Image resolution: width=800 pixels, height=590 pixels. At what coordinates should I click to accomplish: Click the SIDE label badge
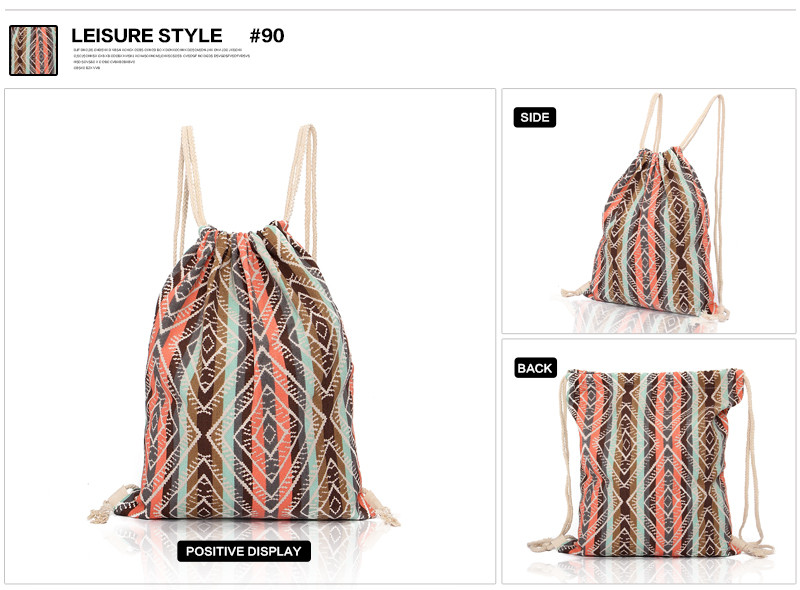[x=535, y=117]
